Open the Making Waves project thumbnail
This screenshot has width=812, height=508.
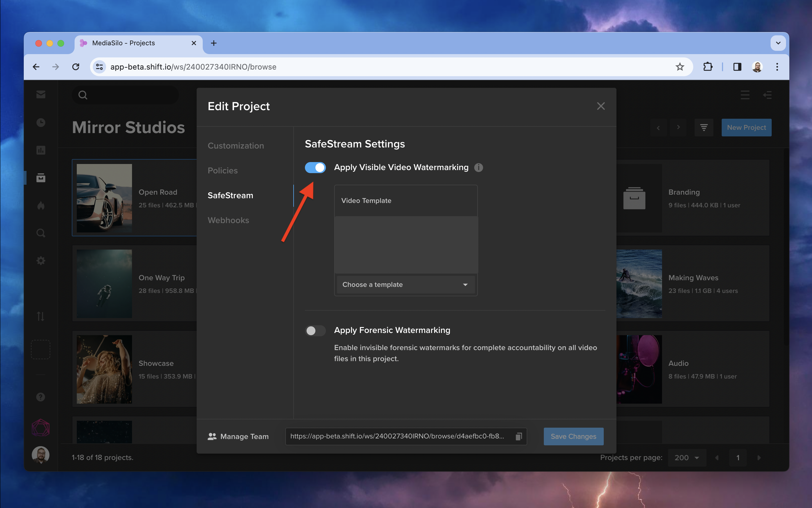pos(639,284)
